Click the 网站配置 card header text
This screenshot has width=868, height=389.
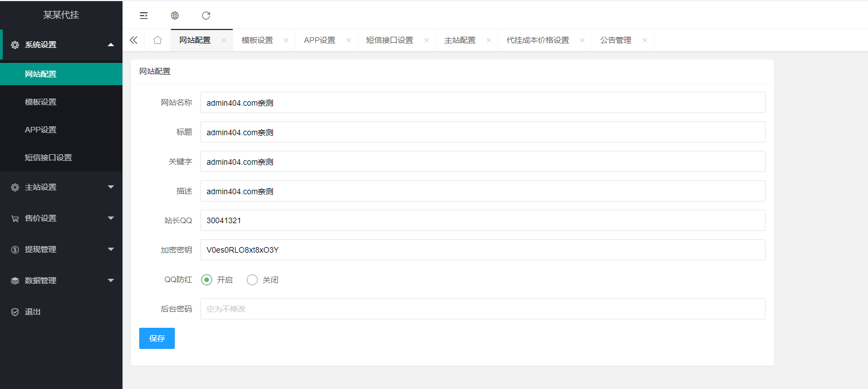[155, 71]
